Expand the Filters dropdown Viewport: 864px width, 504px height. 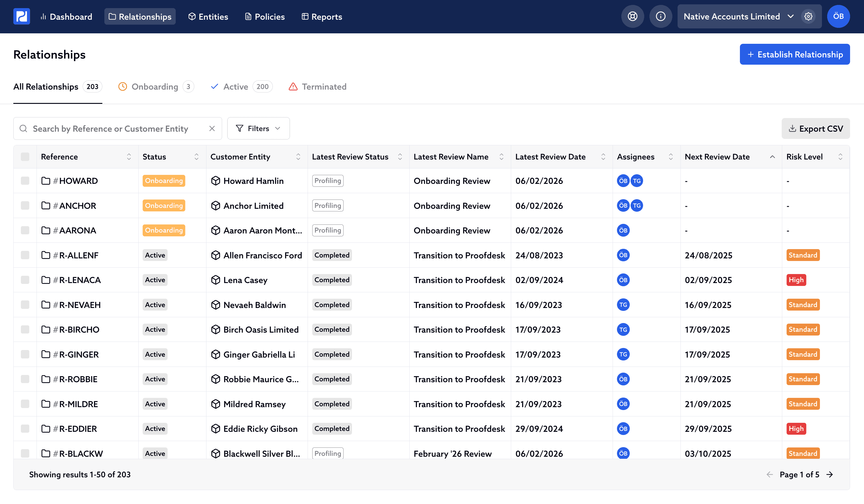(258, 128)
